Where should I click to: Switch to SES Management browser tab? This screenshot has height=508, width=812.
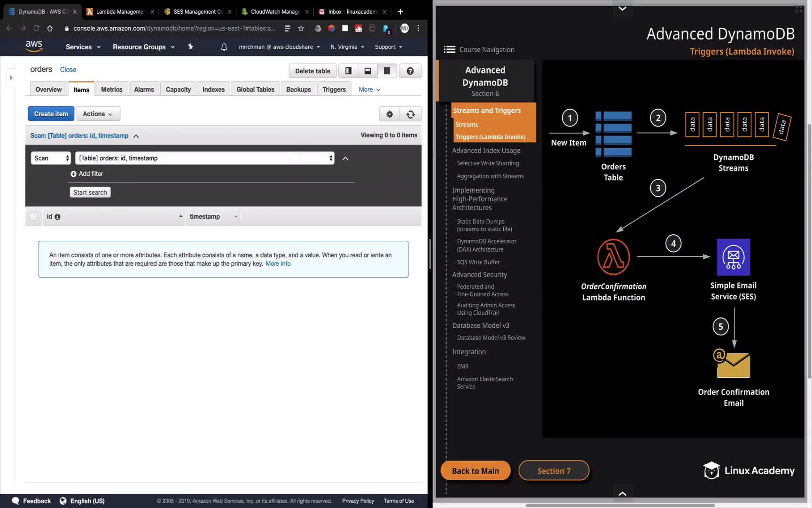tap(197, 12)
